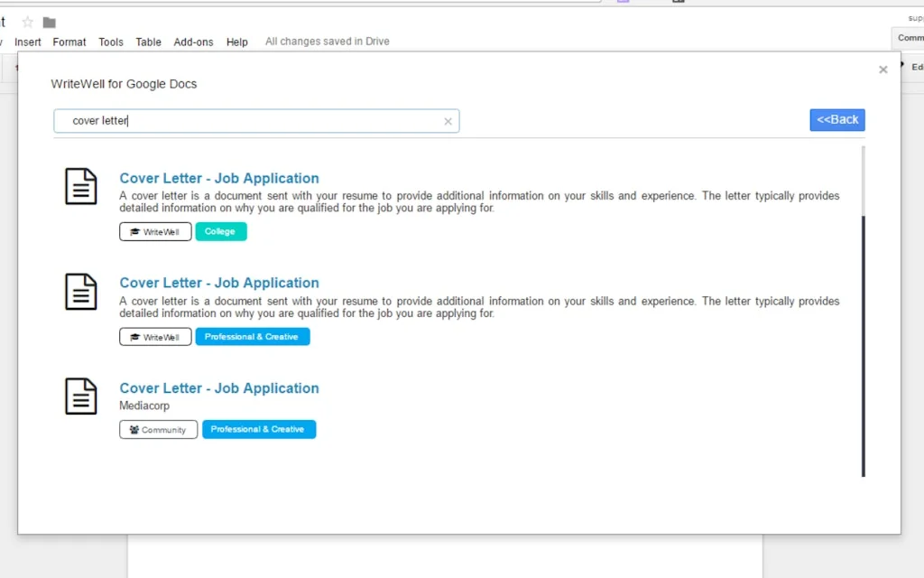Open the Table menu
Image resolution: width=924 pixels, height=578 pixels.
[148, 42]
